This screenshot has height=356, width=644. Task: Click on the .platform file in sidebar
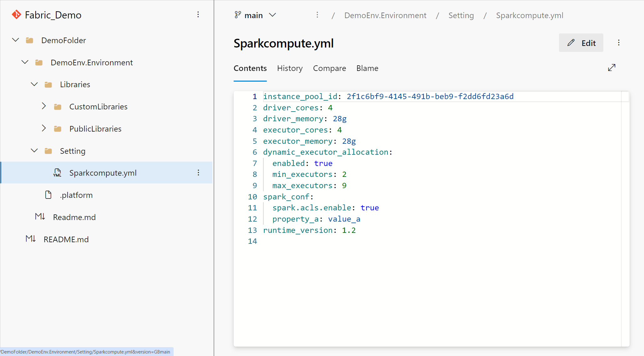tap(77, 195)
